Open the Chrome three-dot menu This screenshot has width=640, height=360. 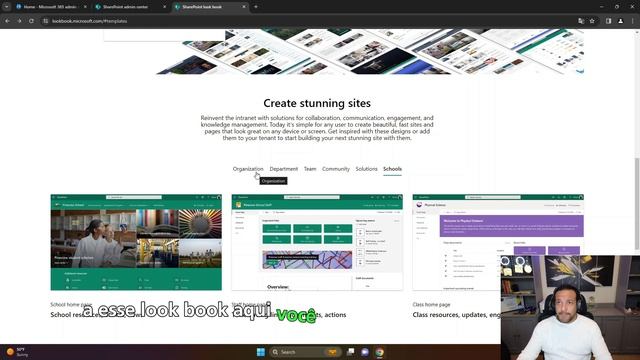pos(633,21)
